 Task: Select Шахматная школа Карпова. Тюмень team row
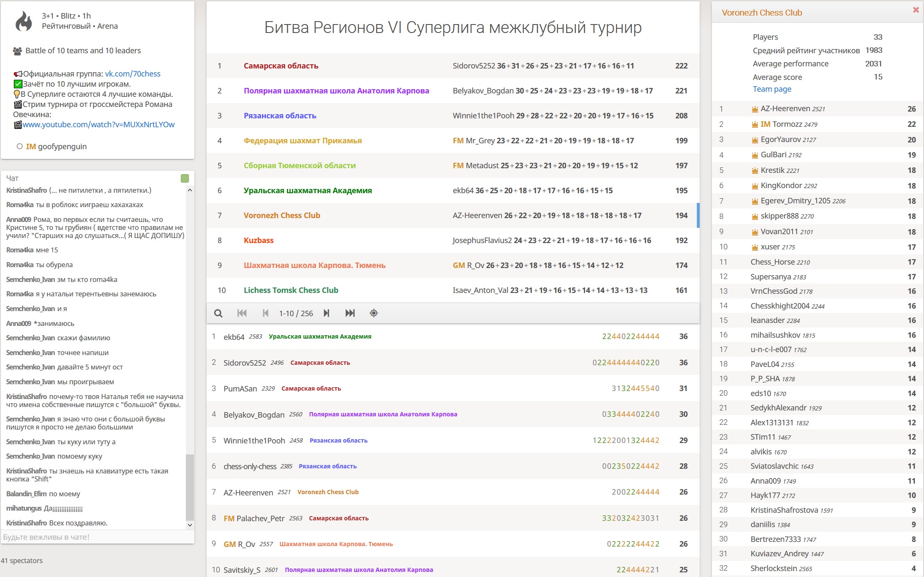tap(452, 265)
